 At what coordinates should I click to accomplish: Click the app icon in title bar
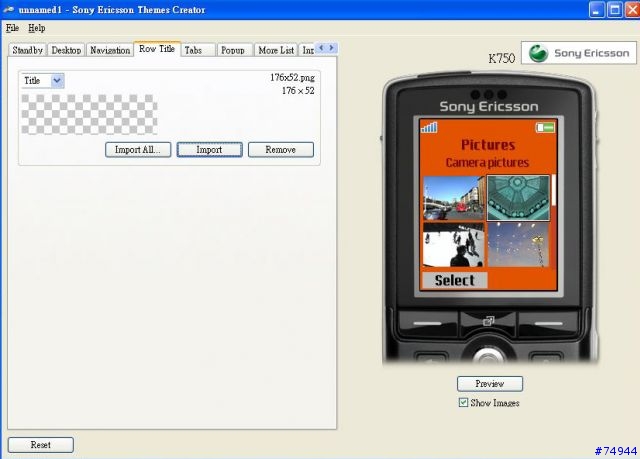point(9,9)
